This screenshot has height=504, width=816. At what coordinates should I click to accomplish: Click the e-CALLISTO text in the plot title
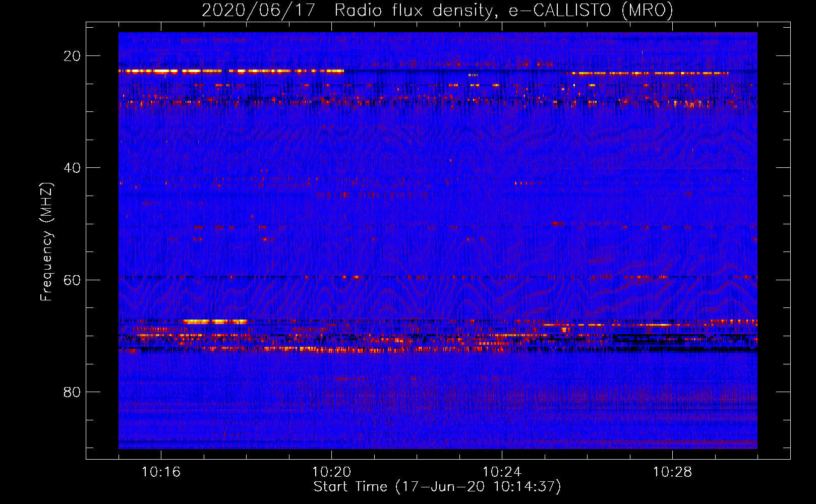(x=560, y=10)
